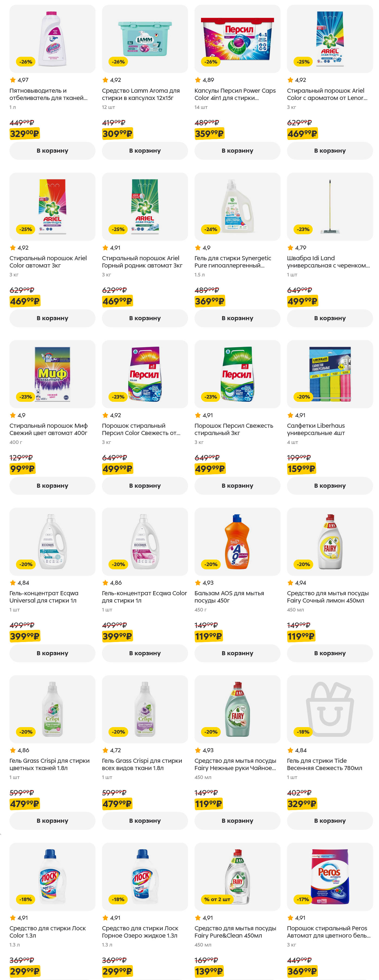
Task: Select the Лоск Горное Озеро product title
Action: pos(140,932)
